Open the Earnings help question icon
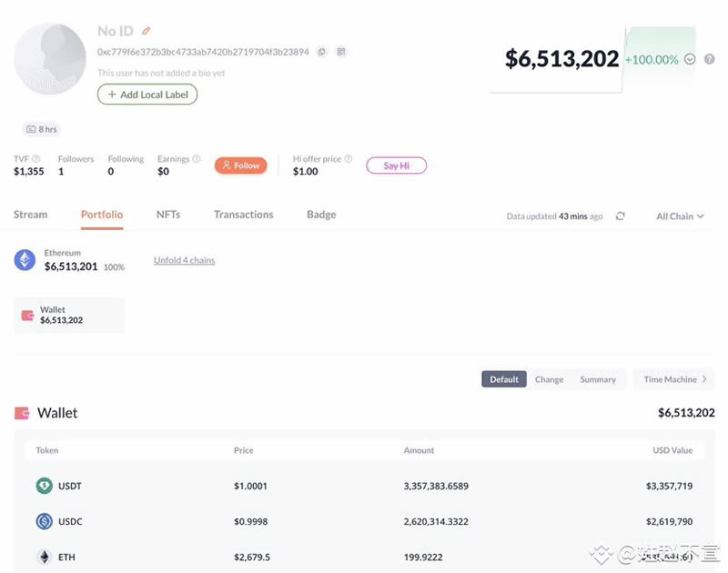This screenshot has height=573, width=728. [197, 158]
